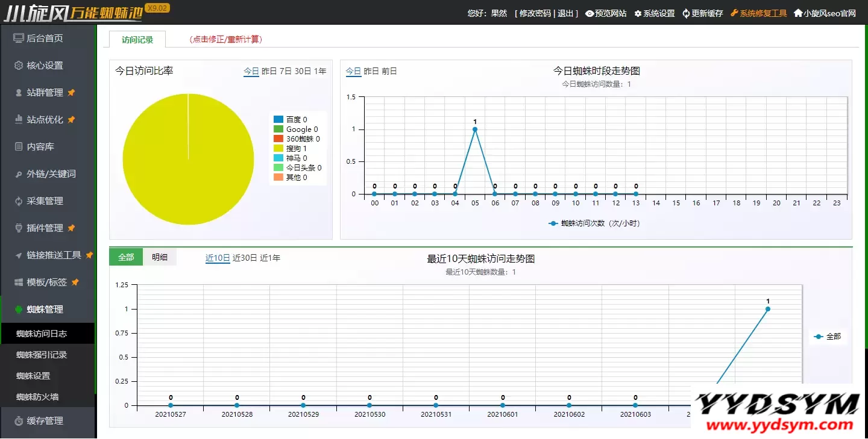This screenshot has height=439, width=868.
Task: Click the wrench icon for 系统修复工具
Action: click(x=734, y=13)
